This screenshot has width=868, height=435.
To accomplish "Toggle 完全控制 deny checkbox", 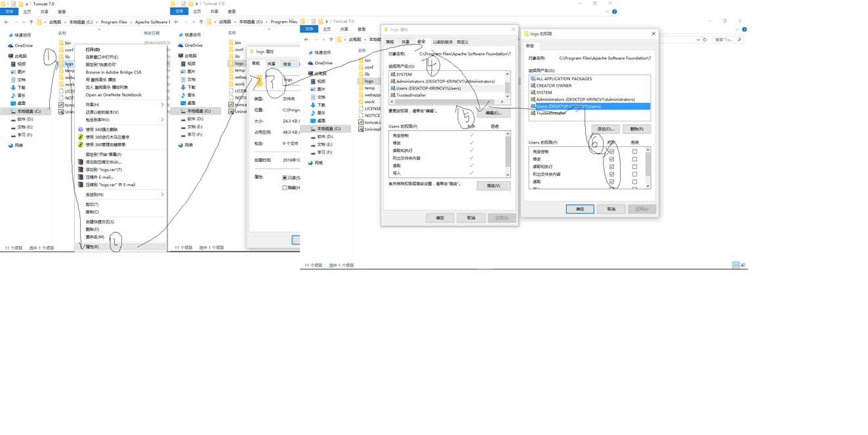I will click(634, 152).
